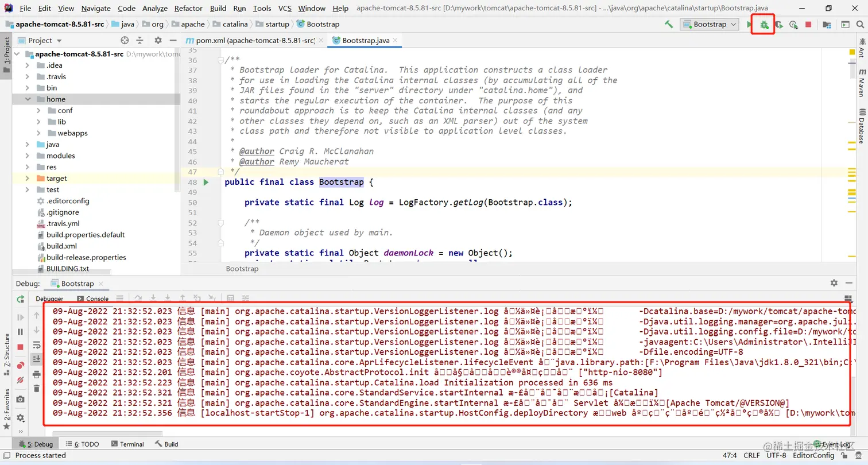
Task: Open Debug panel settings gear at top right
Action: tap(834, 283)
